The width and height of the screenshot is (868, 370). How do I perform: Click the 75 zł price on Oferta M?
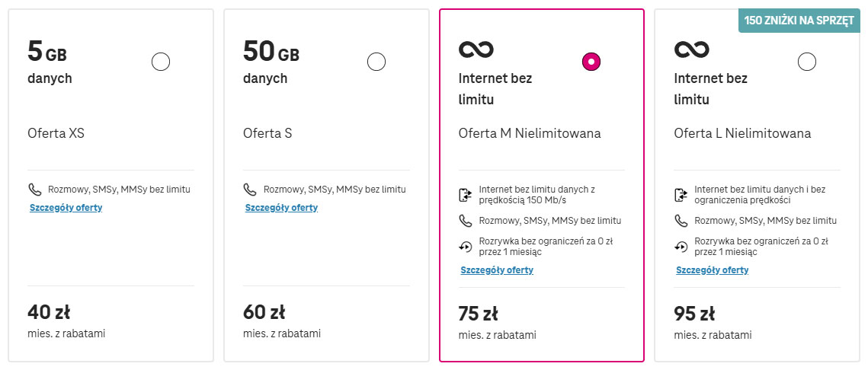pos(479,314)
